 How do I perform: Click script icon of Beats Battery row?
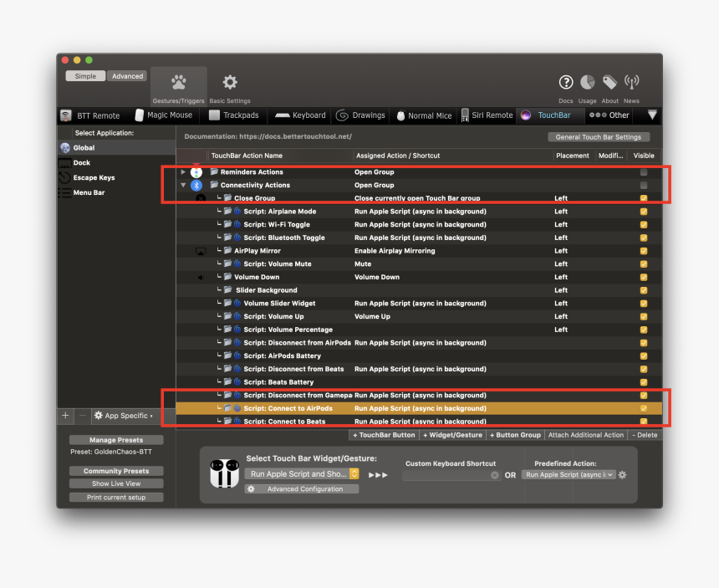(237, 382)
